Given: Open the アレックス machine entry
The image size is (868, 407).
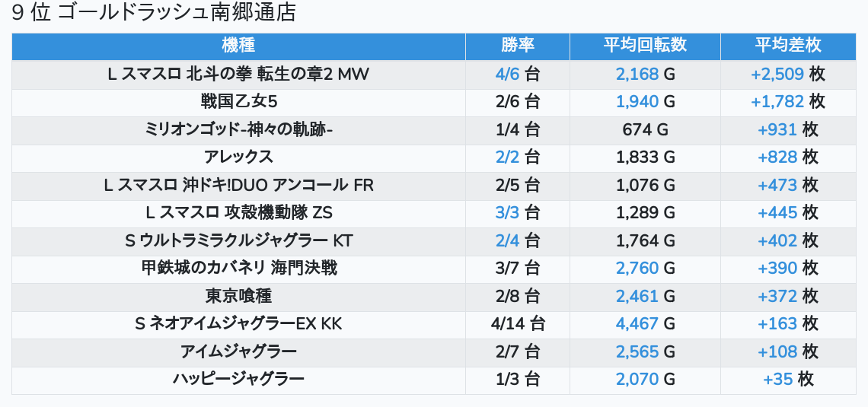Looking at the screenshot, I should tap(238, 157).
